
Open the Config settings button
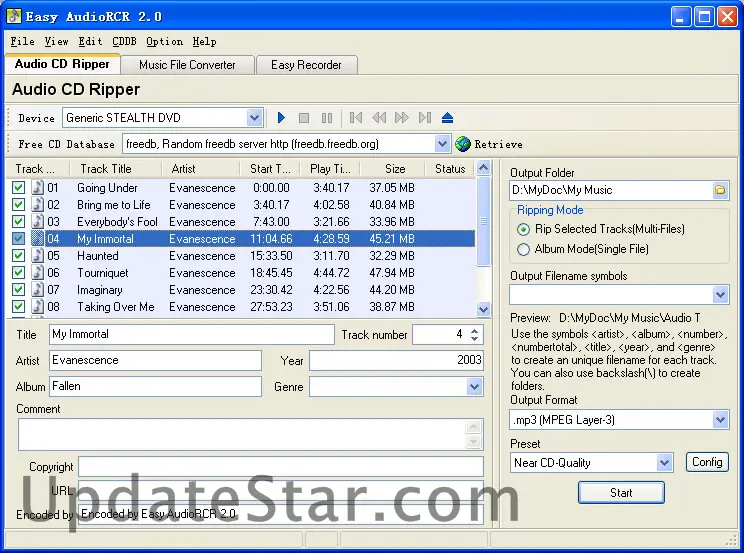[707, 462]
